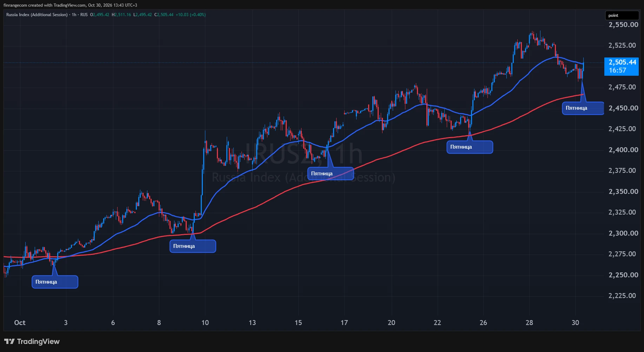This screenshot has height=352, width=644.
Task: Click the 30 date label on time axis
Action: pyautogui.click(x=575, y=323)
